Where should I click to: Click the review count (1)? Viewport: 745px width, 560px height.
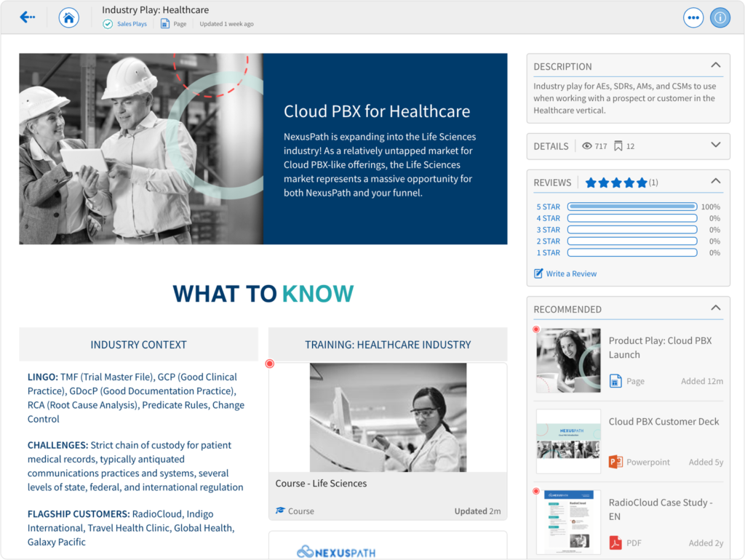tap(654, 183)
